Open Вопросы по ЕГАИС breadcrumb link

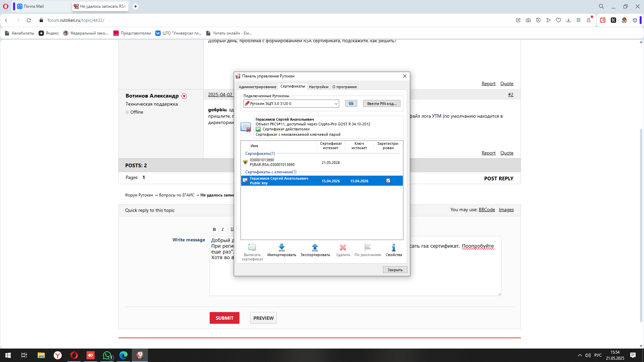click(x=177, y=195)
